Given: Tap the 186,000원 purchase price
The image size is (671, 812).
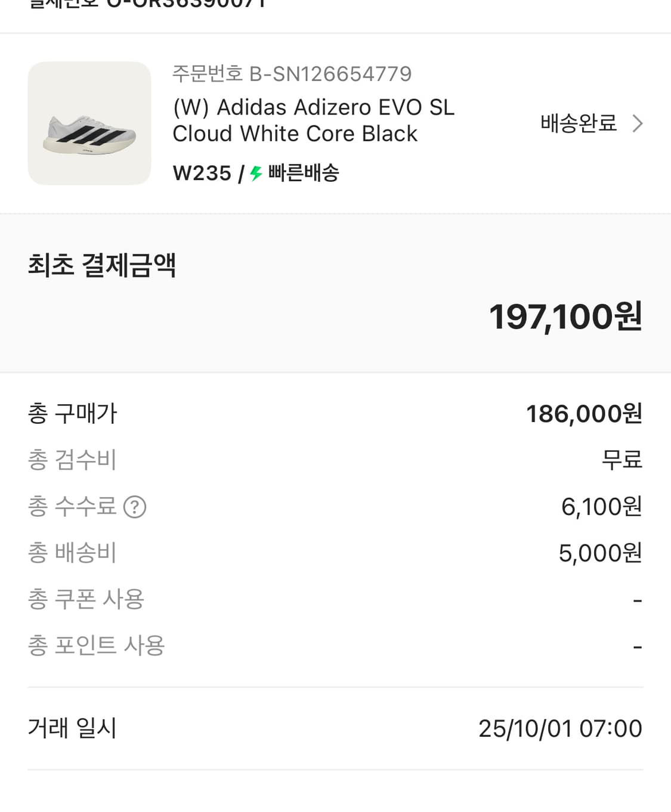Looking at the screenshot, I should [583, 414].
